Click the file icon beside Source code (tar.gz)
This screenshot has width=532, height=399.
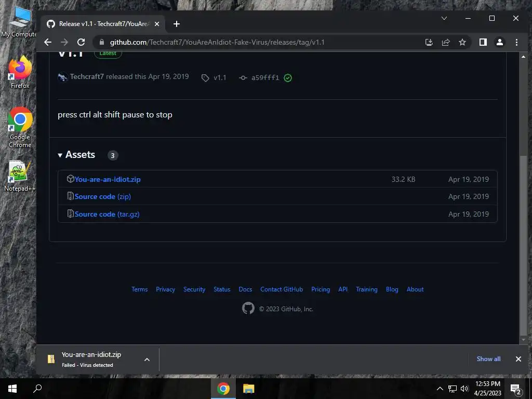point(70,214)
